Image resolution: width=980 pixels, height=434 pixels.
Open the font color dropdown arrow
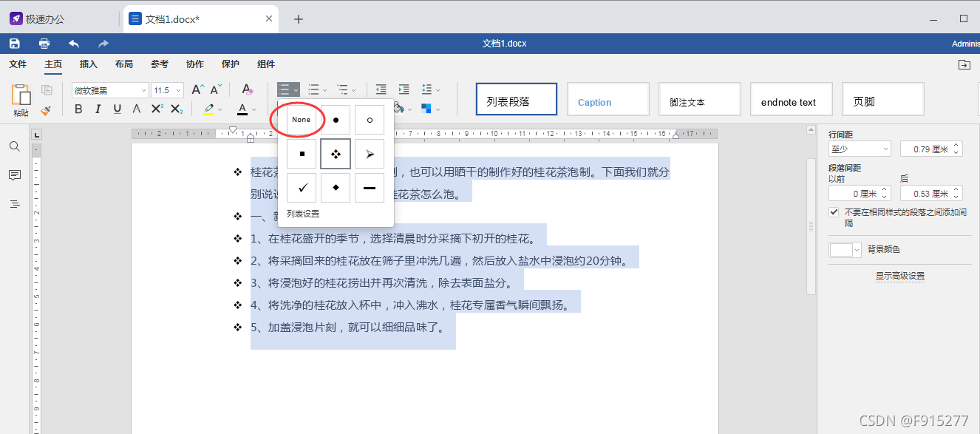tap(253, 110)
